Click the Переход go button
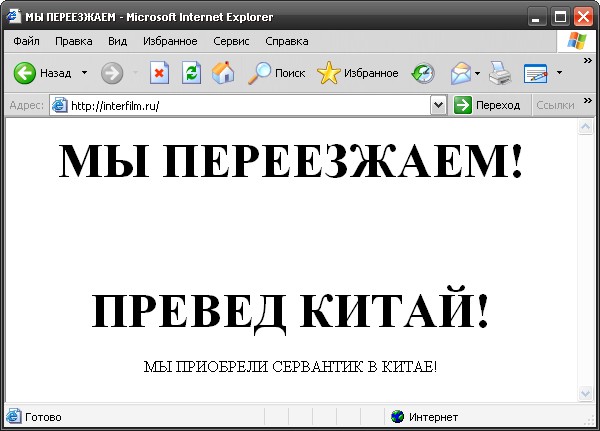The height and width of the screenshot is (431, 600). [487, 105]
